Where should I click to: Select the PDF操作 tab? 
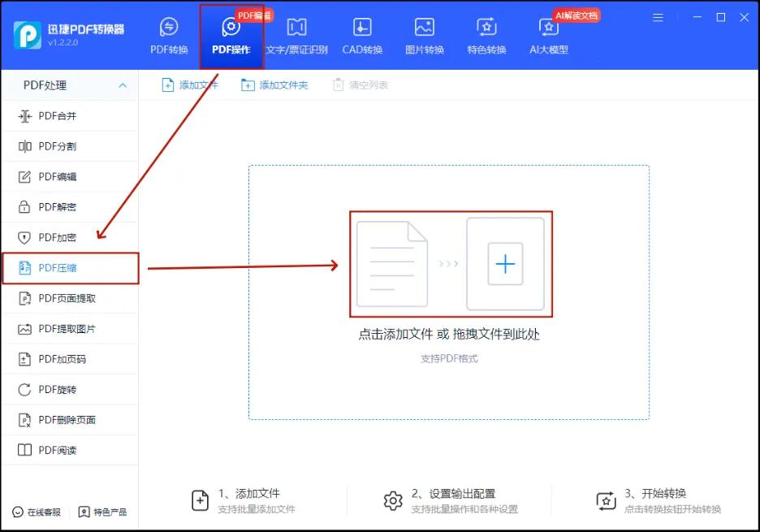point(231,37)
